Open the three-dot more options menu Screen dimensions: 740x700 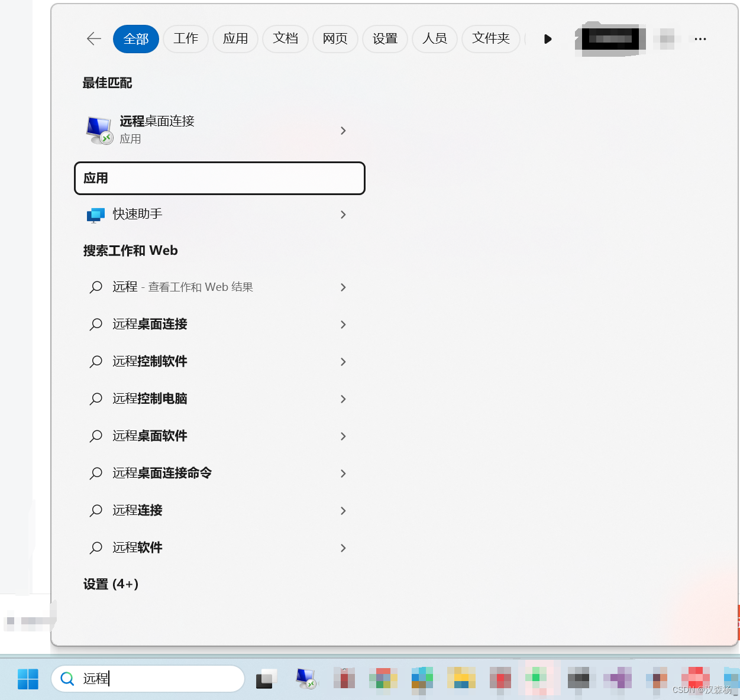click(x=700, y=39)
